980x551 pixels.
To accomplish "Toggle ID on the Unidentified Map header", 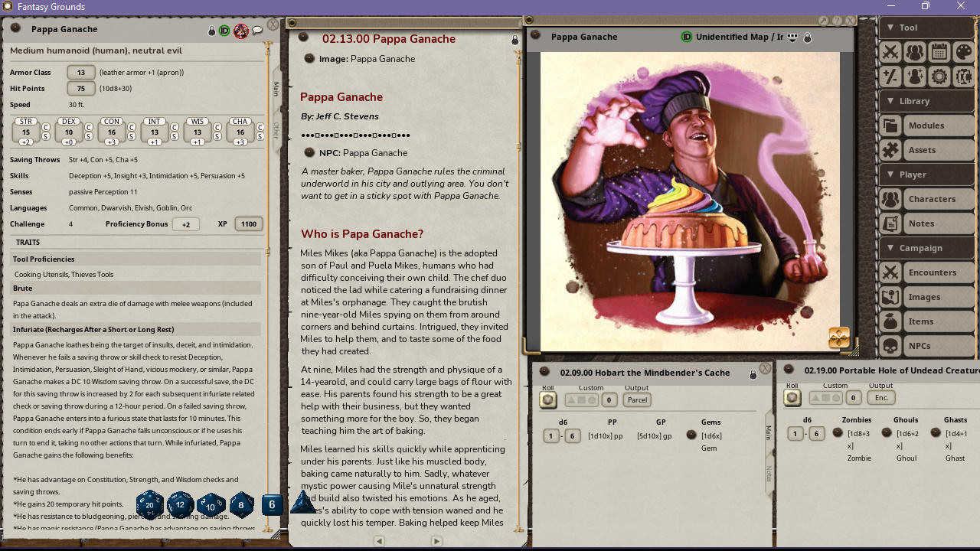I will pos(687,36).
